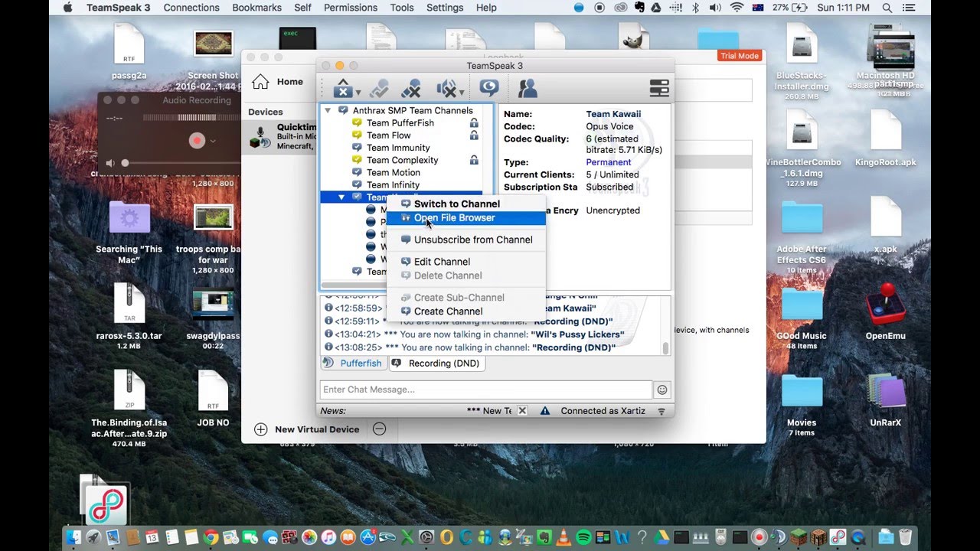The width and height of the screenshot is (980, 551).
Task: Collapse the Anthrax SMP Team Channels tree
Action: click(x=328, y=110)
